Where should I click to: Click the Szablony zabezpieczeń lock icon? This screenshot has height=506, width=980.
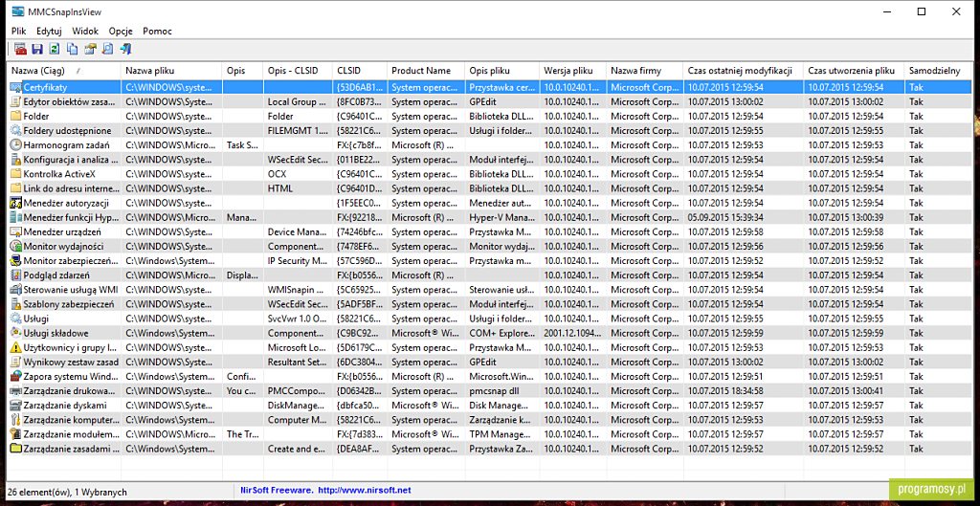[x=15, y=304]
